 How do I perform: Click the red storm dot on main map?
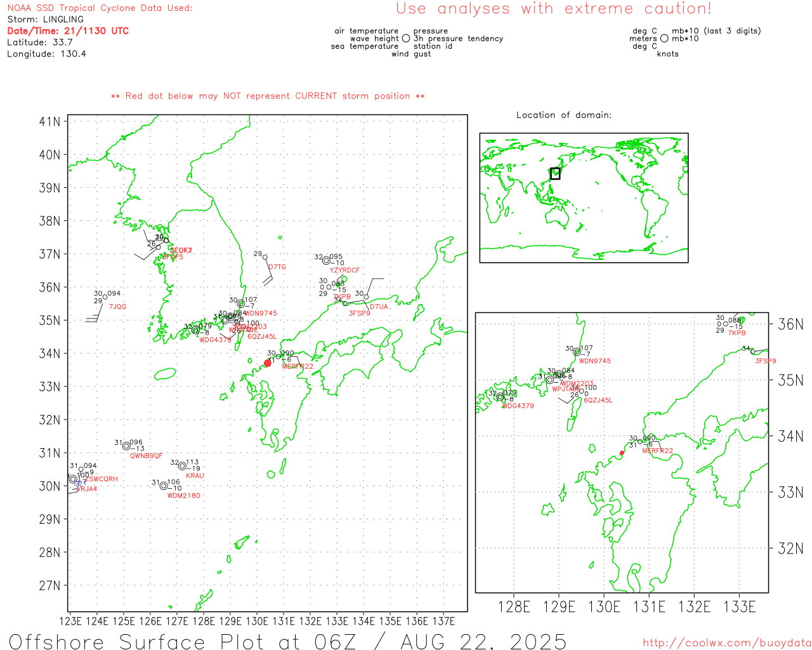[268, 363]
